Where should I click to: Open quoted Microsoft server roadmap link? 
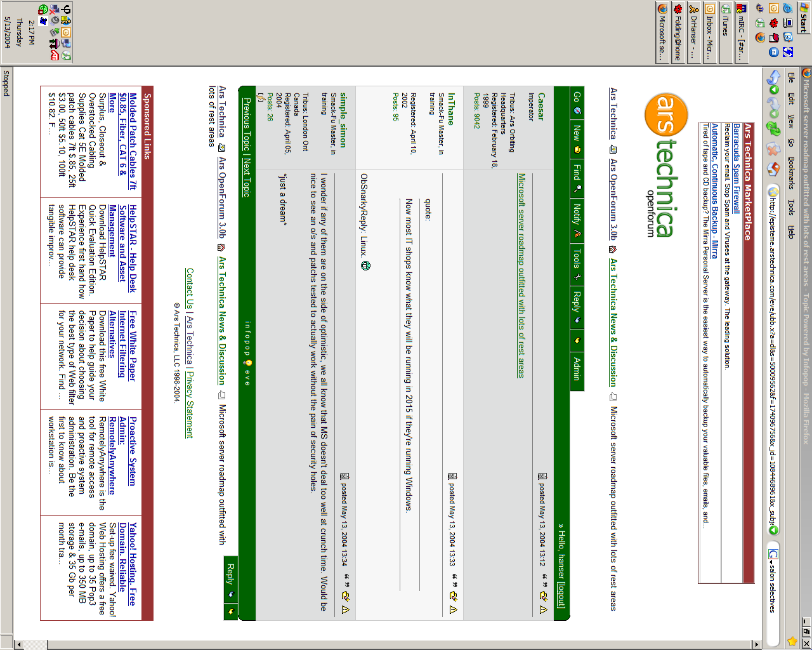(x=521, y=275)
